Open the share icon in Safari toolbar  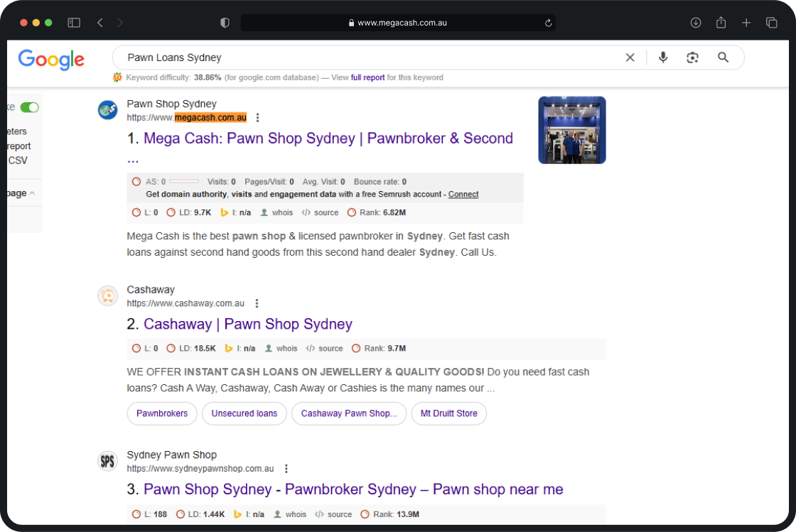tap(721, 22)
